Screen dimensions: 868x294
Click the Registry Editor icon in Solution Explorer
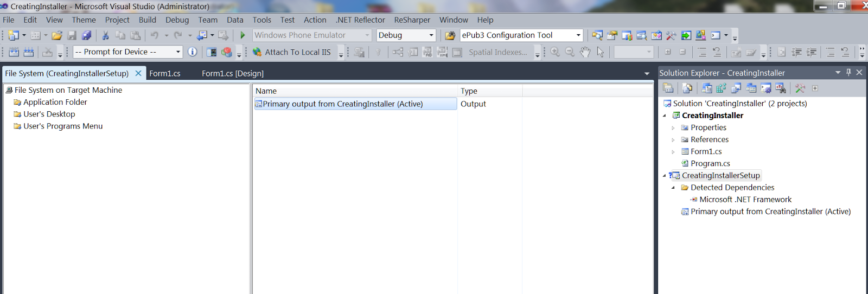pos(722,88)
